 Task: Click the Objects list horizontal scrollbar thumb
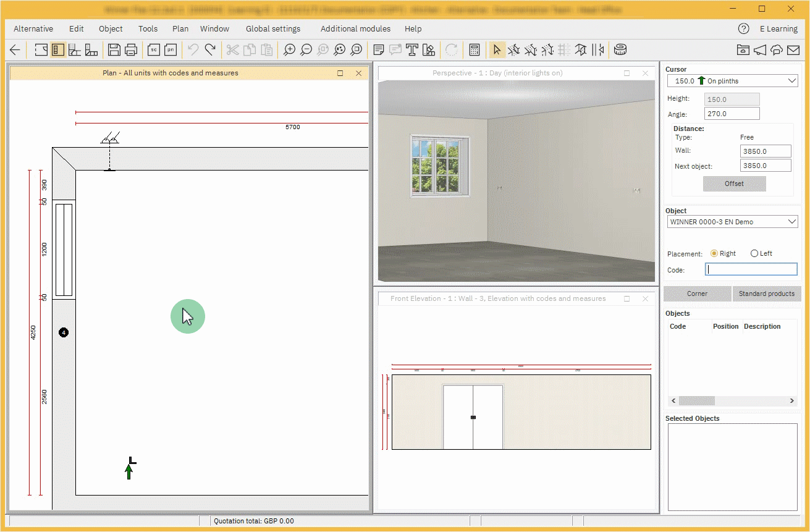(696, 401)
